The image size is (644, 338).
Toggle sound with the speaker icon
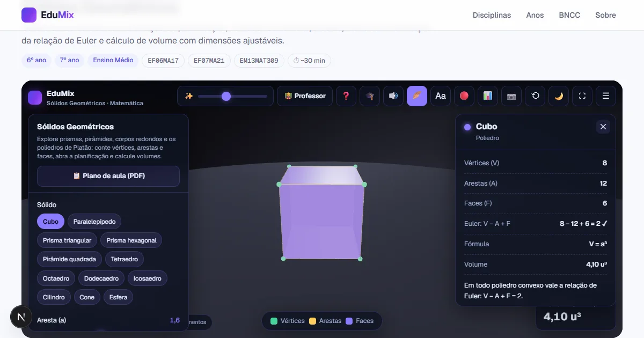pyautogui.click(x=393, y=96)
